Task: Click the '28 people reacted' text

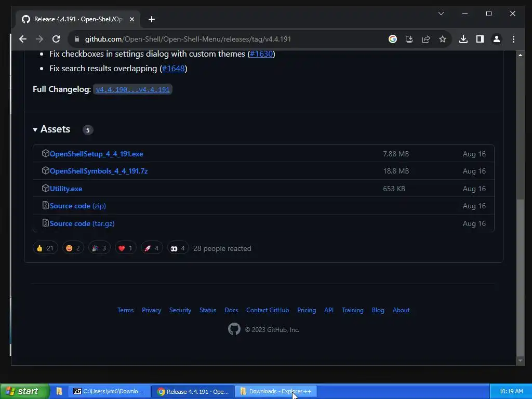Action: pos(222,249)
